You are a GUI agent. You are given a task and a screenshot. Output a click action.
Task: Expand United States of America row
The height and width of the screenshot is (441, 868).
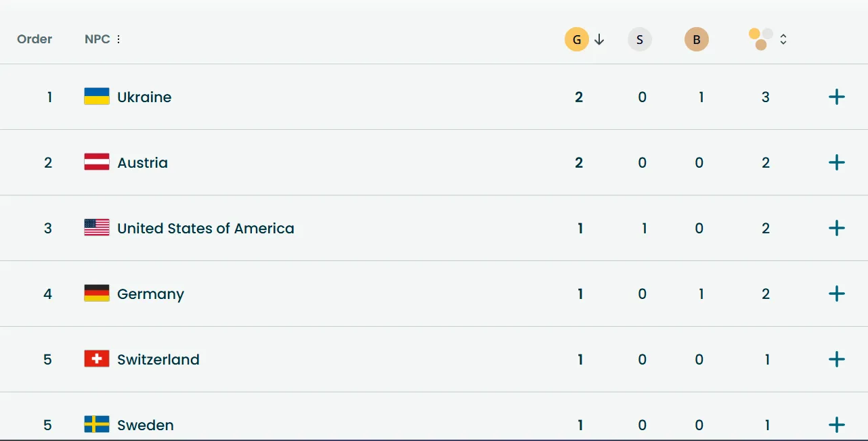point(837,228)
